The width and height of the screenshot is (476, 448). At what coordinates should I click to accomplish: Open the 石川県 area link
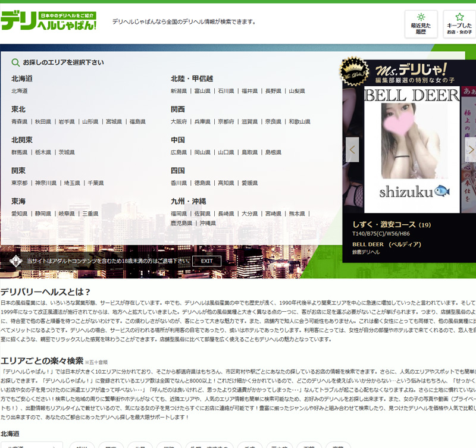[x=226, y=91]
